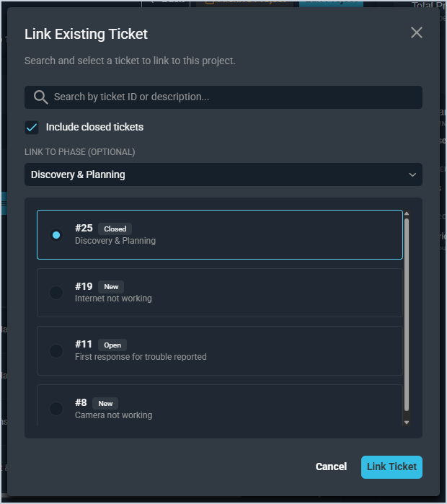Choose the Internet not working ticket
Screen dimensions: 447x504
point(219,293)
